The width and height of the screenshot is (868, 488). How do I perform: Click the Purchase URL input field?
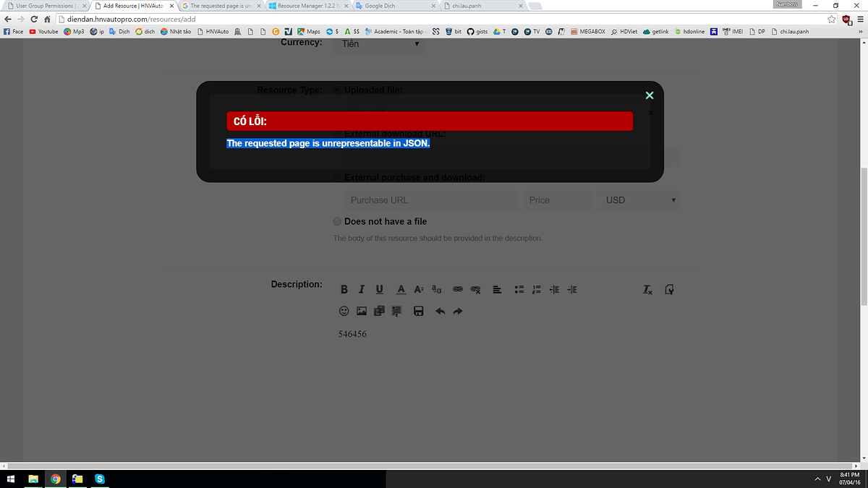[x=430, y=200]
